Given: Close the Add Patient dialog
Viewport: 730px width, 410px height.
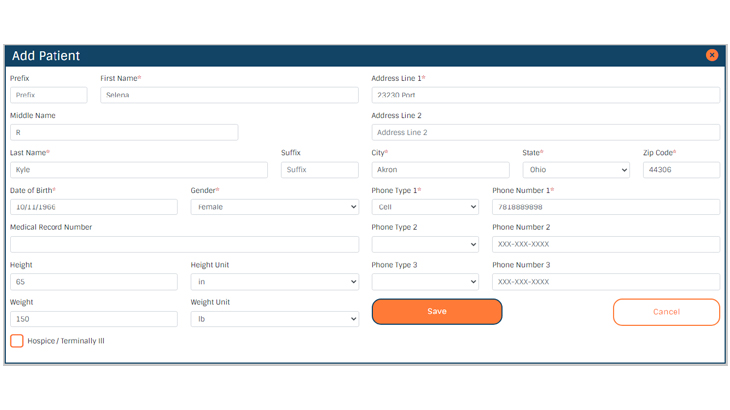Looking at the screenshot, I should [x=711, y=56].
